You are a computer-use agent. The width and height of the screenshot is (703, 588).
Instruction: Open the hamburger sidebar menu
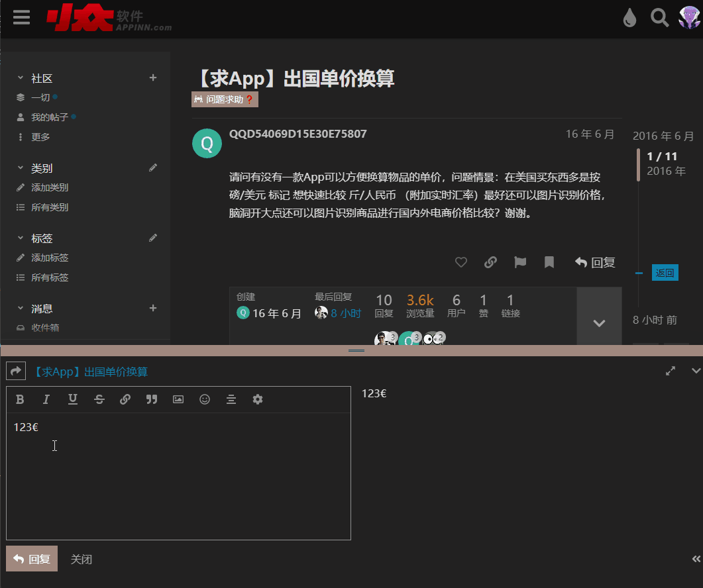[22, 17]
